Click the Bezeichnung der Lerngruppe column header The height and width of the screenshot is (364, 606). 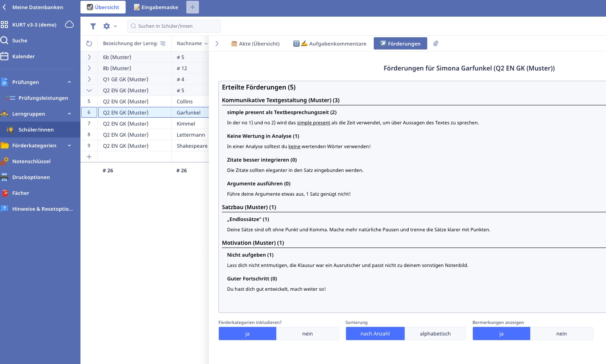coord(130,44)
